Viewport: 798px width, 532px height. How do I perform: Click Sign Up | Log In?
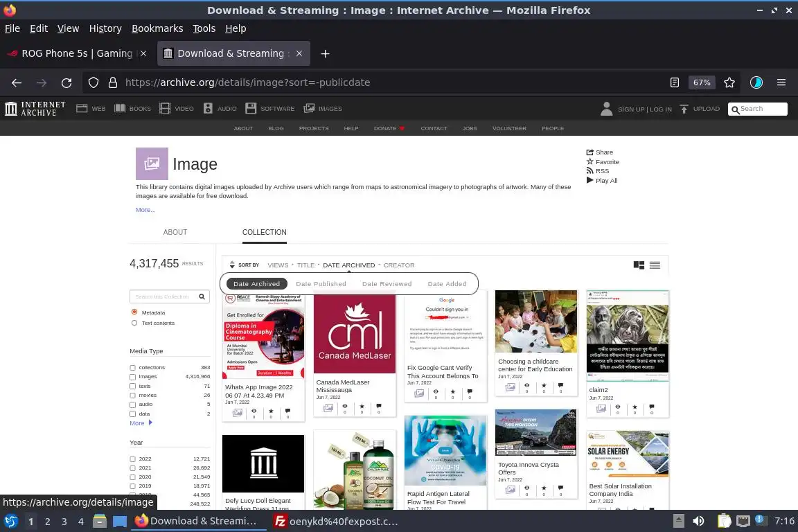[645, 109]
